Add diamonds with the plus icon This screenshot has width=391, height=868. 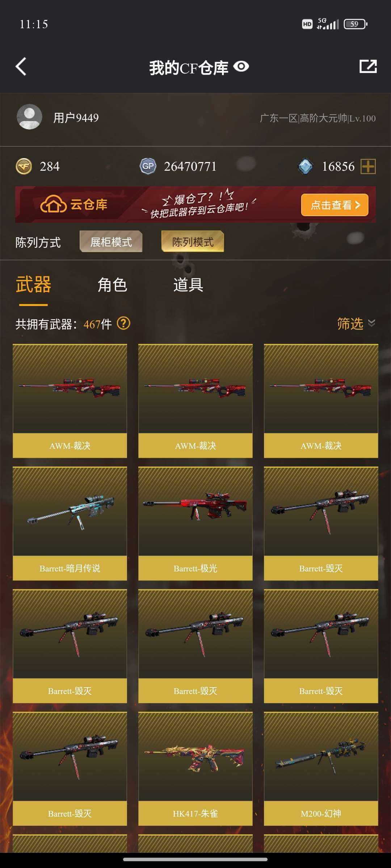point(368,166)
